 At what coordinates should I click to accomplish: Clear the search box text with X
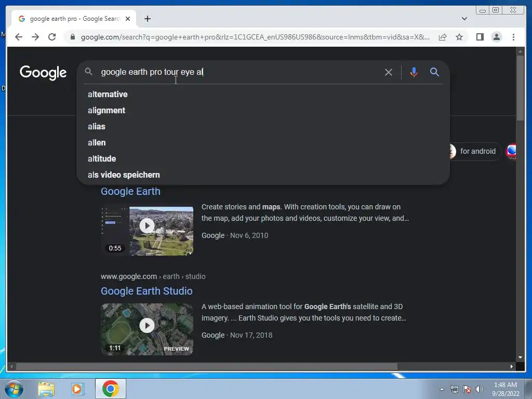389,72
